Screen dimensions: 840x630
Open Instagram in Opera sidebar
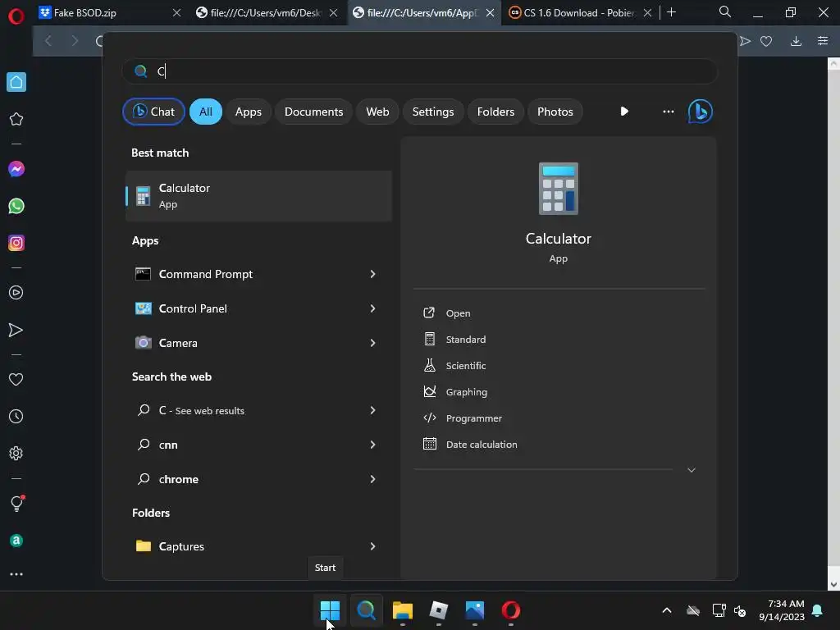(x=16, y=243)
